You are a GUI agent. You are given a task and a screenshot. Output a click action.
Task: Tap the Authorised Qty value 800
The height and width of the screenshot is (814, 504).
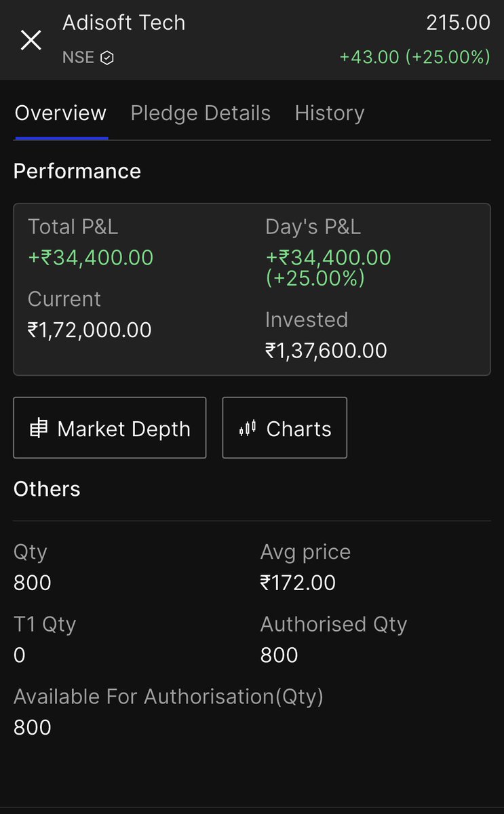279,655
